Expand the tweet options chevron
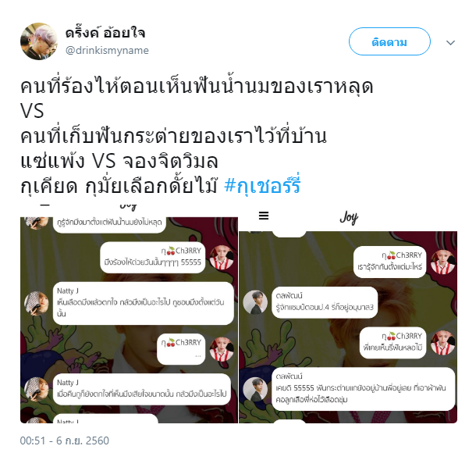 click(x=450, y=42)
